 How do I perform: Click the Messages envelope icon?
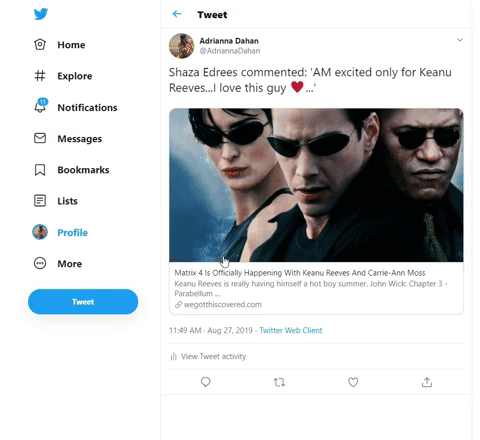pyautogui.click(x=40, y=138)
